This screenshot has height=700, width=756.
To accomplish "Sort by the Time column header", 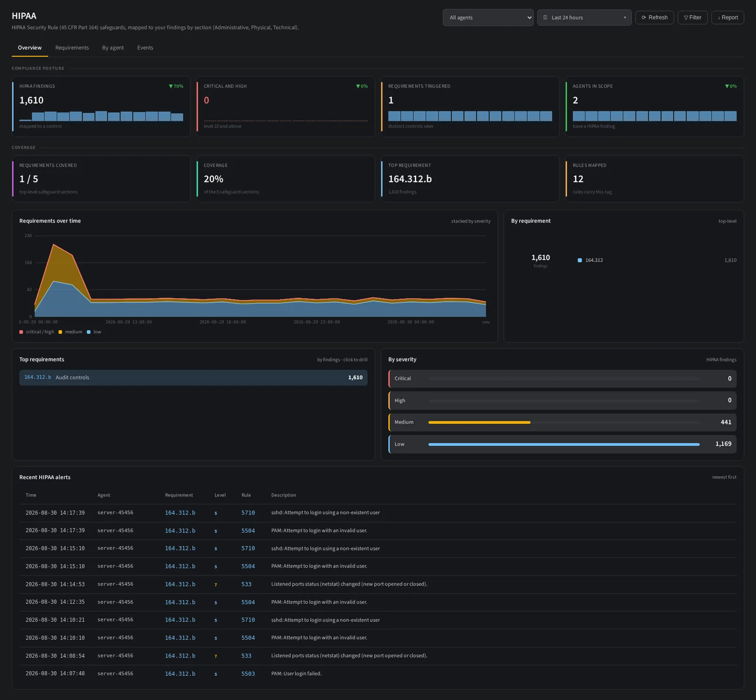I will [31, 495].
